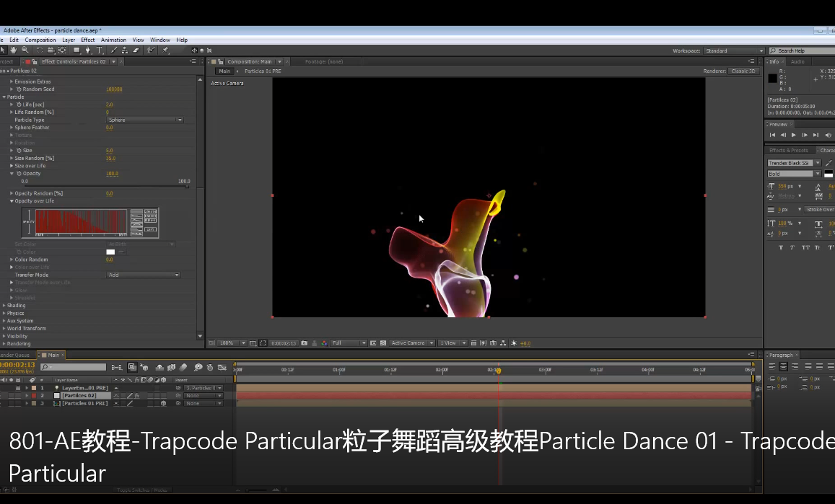
Task: Select the Pan Behind anchor point tool
Action: [x=62, y=50]
